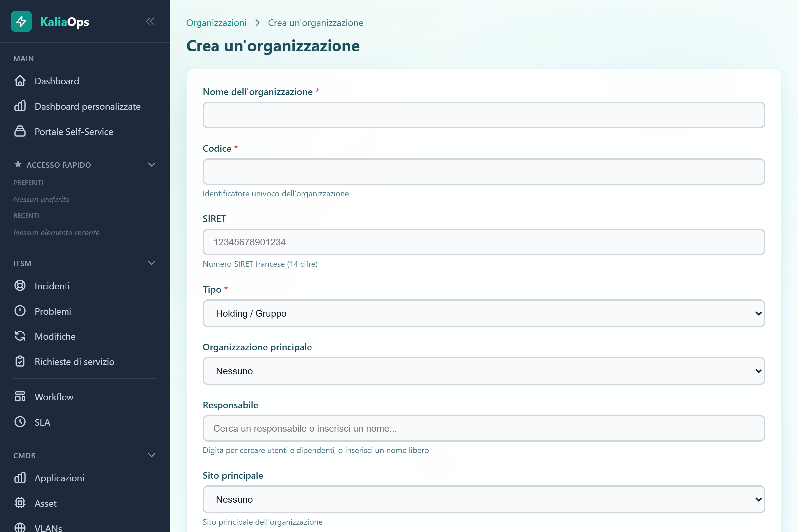Select the Workflow icon in the sidebar
798x532 pixels.
tap(20, 396)
